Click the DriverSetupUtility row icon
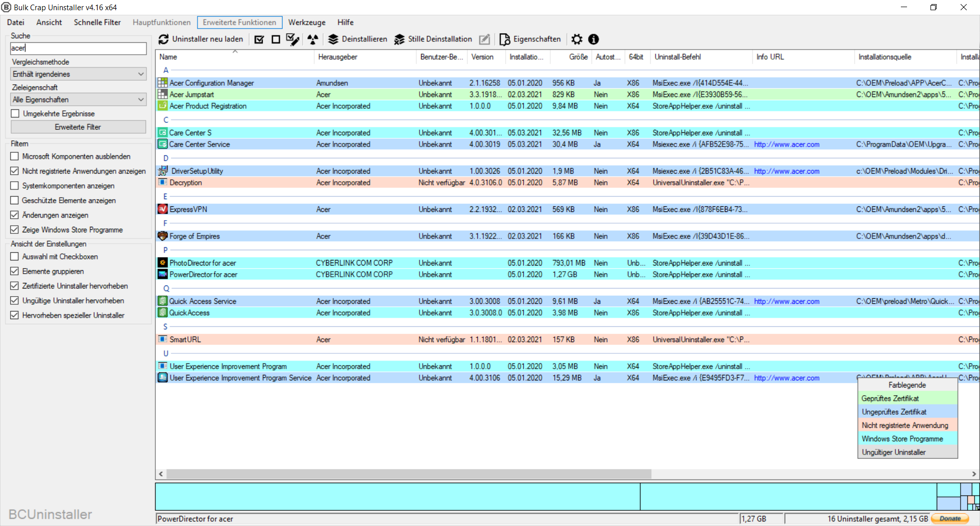This screenshot has width=980, height=526. (x=163, y=171)
